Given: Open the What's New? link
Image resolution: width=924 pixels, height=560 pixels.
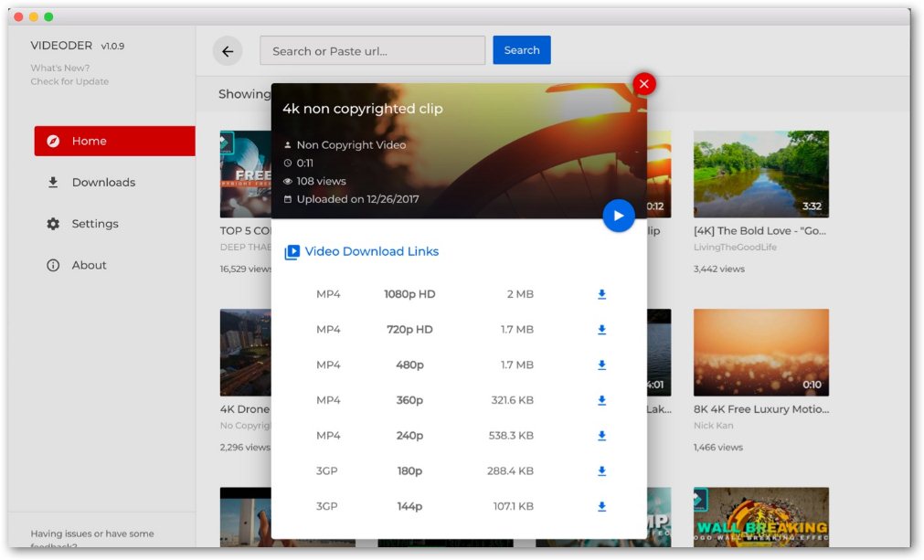Looking at the screenshot, I should [60, 68].
